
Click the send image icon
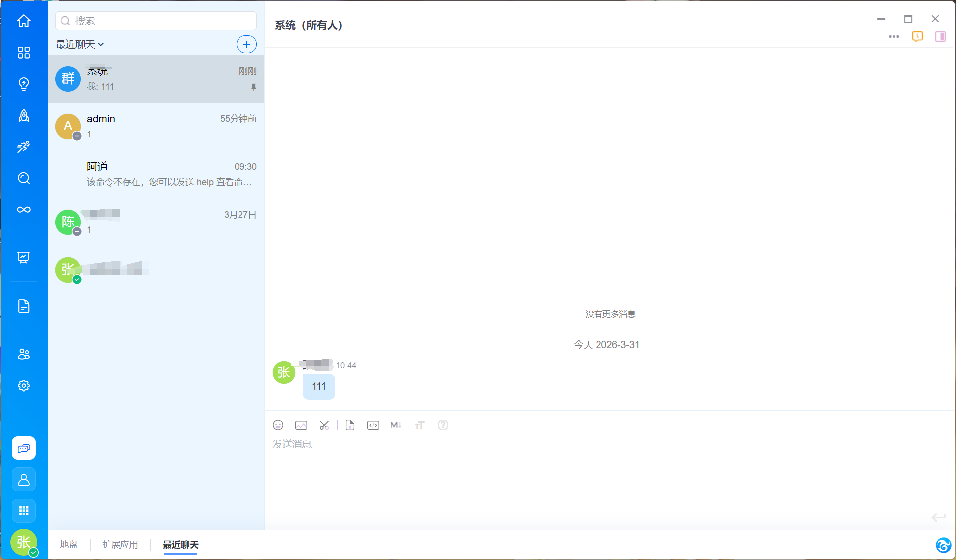(x=301, y=425)
